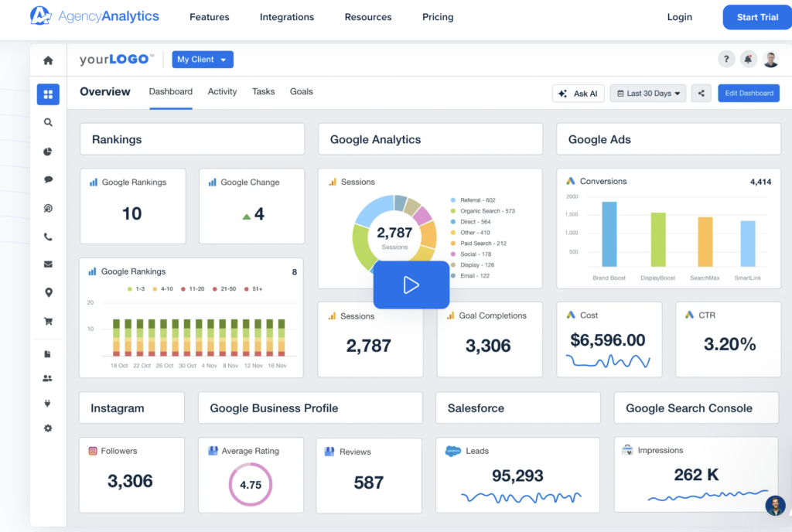Viewport: 792px width, 532px height.
Task: Click the Goal Completions value '3,306'
Action: click(488, 346)
